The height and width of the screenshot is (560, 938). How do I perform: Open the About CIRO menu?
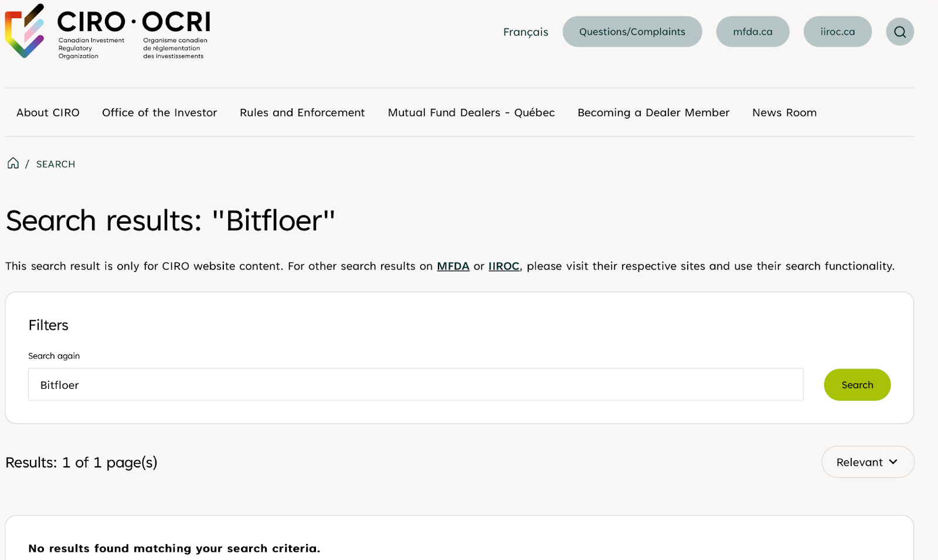tap(48, 112)
